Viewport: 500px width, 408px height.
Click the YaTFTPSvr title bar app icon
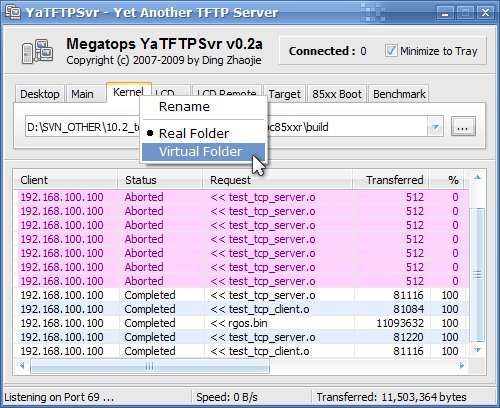[x=13, y=12]
